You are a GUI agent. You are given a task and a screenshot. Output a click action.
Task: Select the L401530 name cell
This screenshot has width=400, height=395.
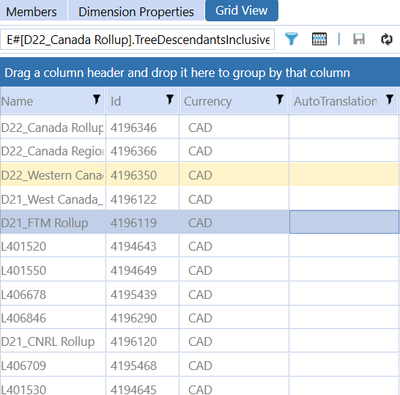53,387
